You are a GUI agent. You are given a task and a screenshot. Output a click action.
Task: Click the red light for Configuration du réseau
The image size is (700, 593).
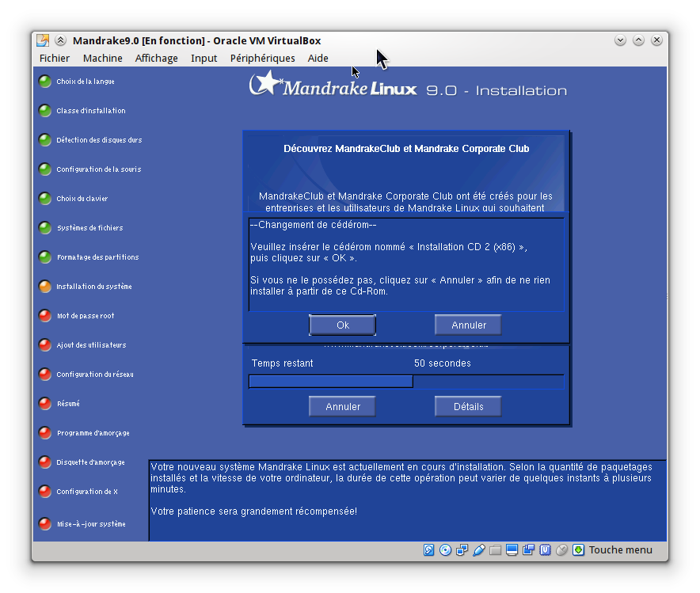(45, 374)
